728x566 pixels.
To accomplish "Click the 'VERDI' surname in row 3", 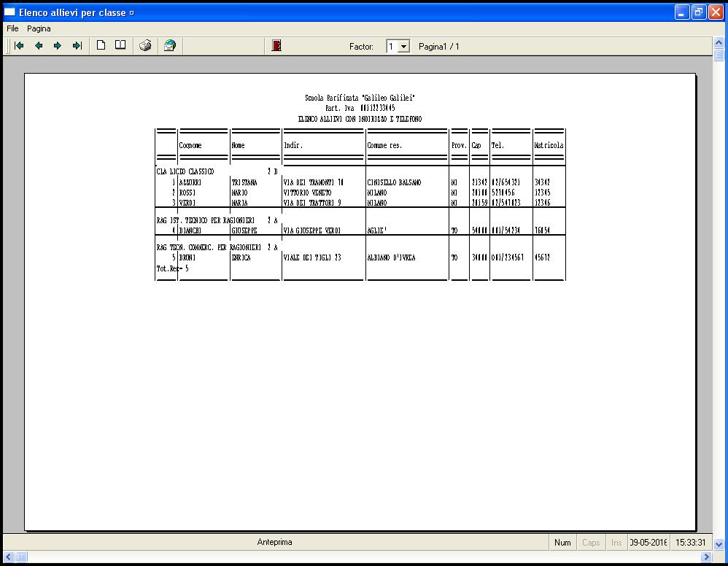I will (187, 203).
